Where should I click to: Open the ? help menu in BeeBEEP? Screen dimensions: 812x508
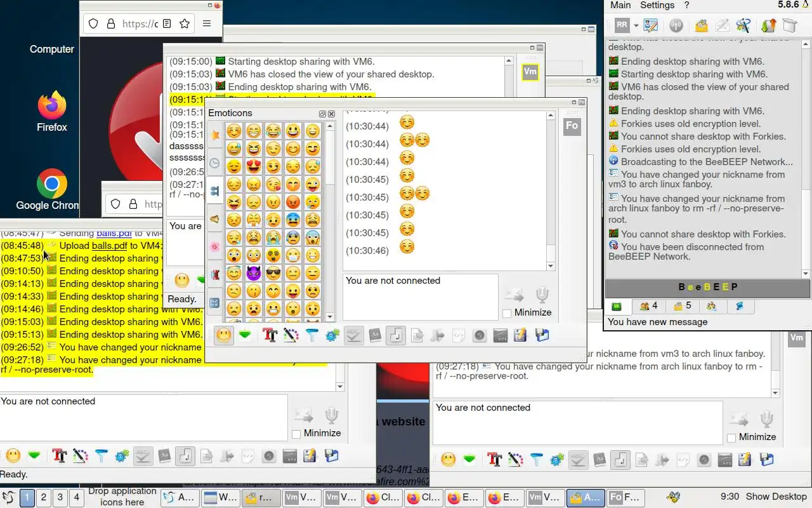686,5
